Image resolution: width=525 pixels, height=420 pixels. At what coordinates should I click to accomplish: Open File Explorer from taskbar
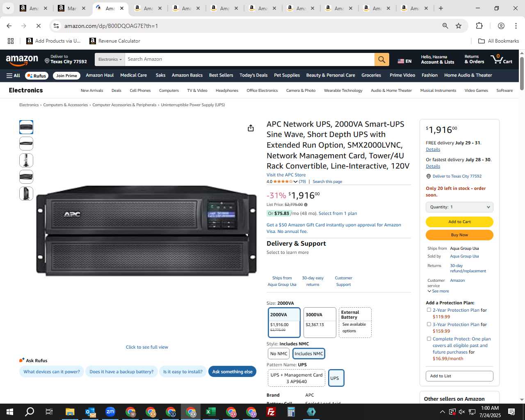pos(70,412)
